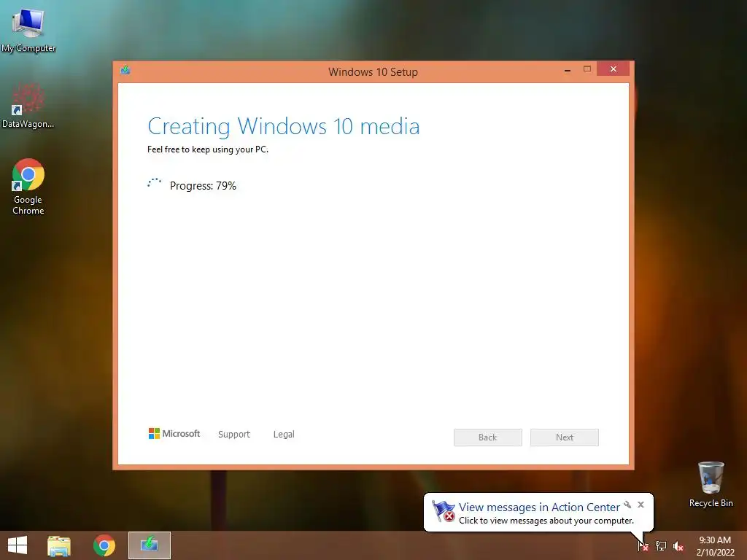Click the Progress: 79% text

click(203, 186)
